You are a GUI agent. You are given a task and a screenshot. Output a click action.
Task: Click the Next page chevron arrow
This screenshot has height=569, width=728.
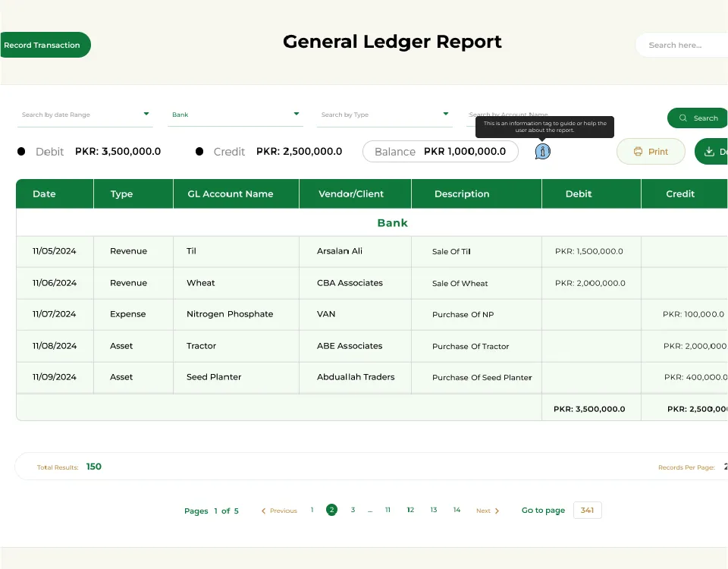[497, 511]
